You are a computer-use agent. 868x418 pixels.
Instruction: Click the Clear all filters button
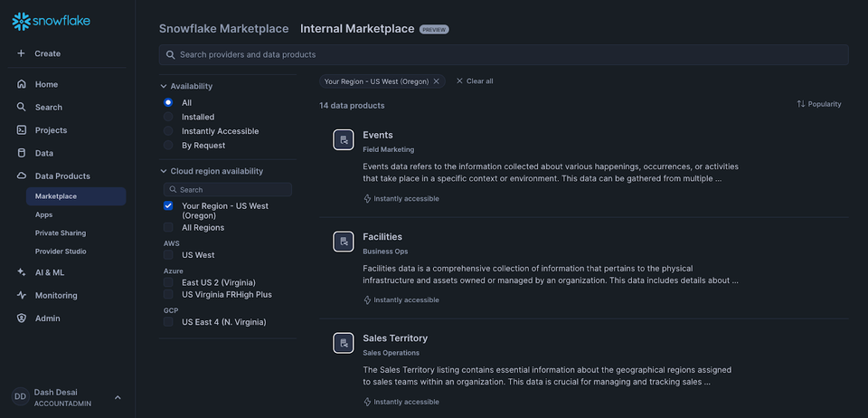click(475, 81)
